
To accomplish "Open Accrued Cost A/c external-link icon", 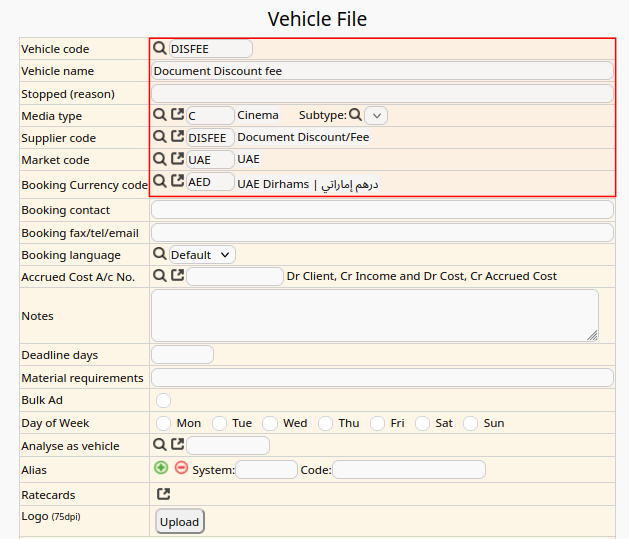I will click(177, 275).
